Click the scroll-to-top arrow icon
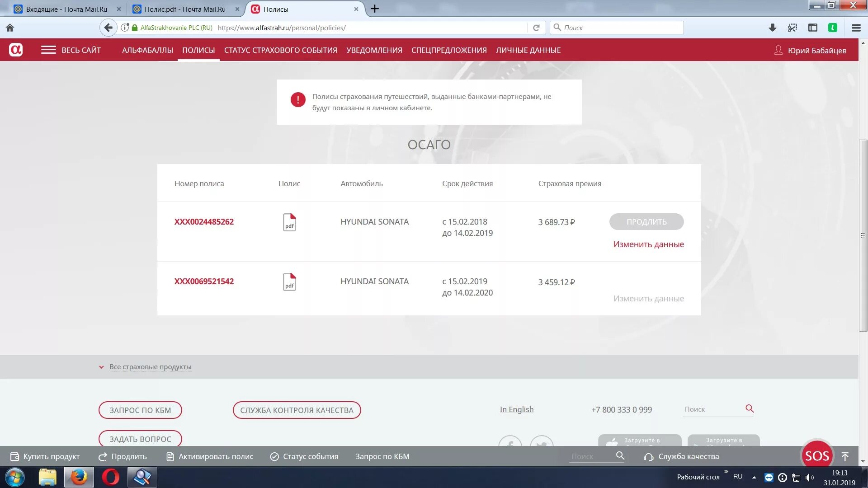The width and height of the screenshot is (868, 488). [845, 456]
